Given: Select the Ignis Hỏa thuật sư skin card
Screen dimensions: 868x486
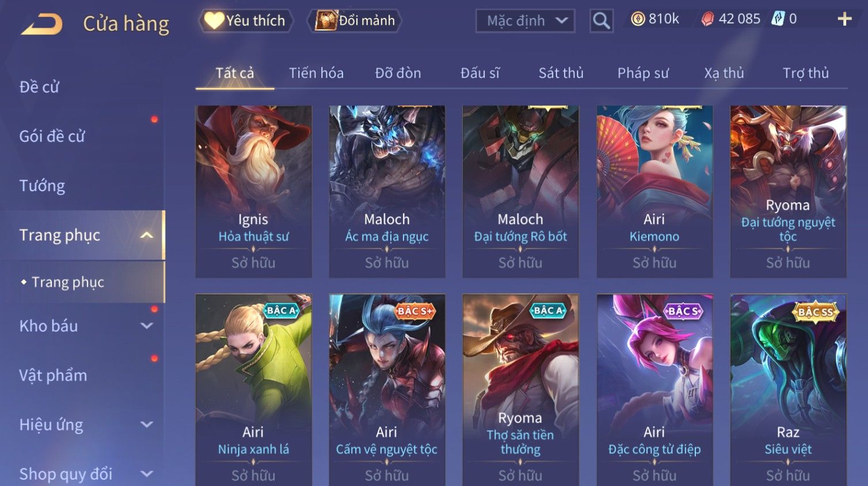Looking at the screenshot, I should pyautogui.click(x=253, y=191).
